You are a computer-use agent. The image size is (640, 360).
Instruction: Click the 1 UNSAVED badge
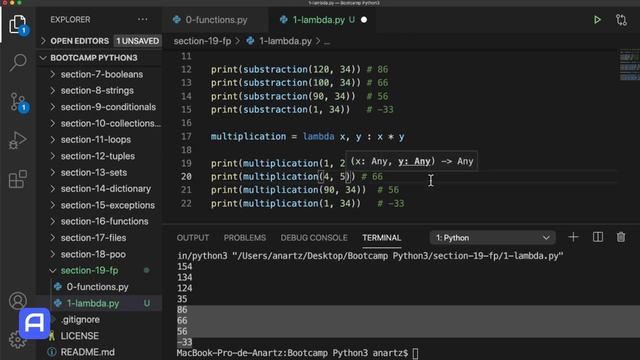[137, 41]
